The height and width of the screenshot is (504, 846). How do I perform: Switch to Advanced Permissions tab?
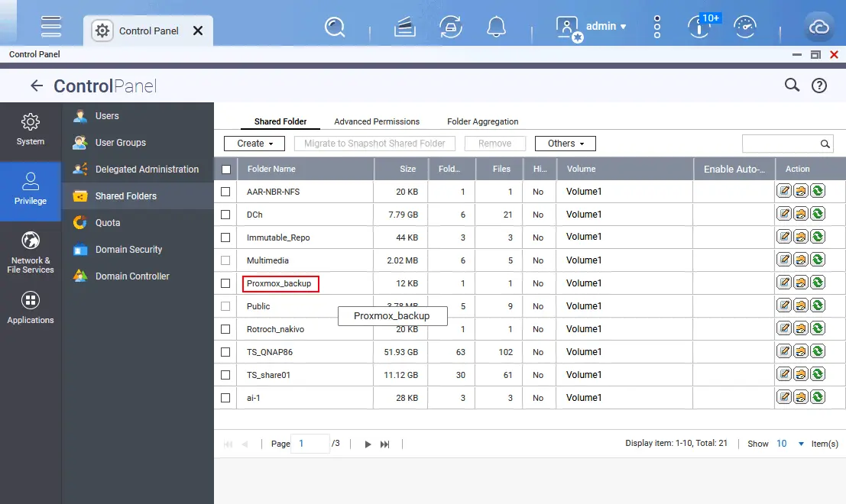377,121
